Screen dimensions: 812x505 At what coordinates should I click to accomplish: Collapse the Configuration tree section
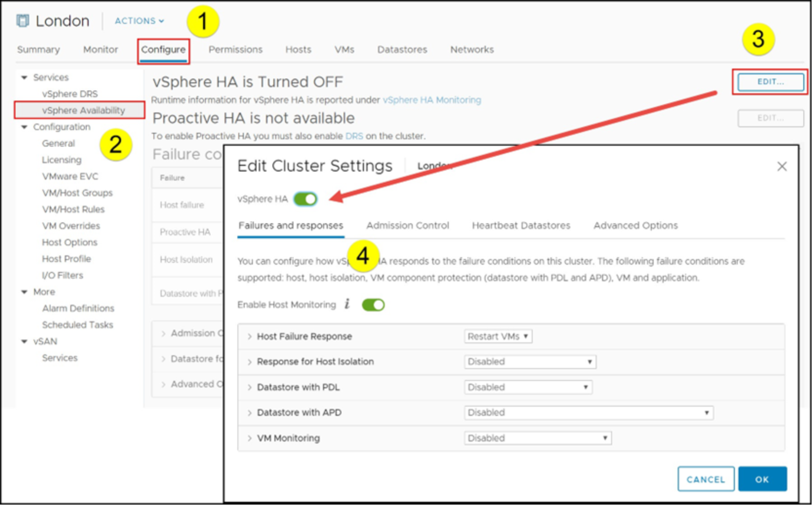coord(24,127)
